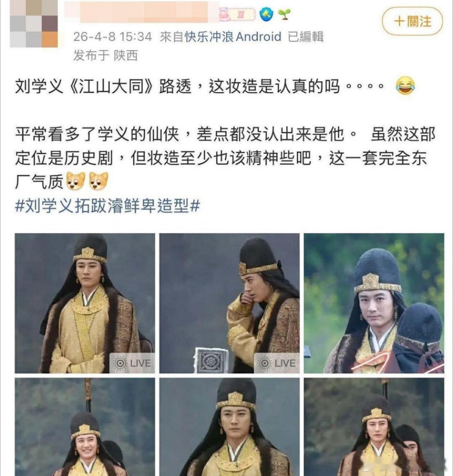Viewport: 453px width, 476px height.
Task: Click the second doge emoji
Action: [x=99, y=181]
